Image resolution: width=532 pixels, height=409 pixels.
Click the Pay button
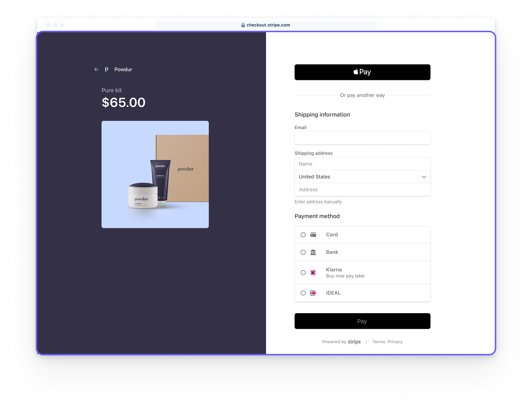[362, 321]
